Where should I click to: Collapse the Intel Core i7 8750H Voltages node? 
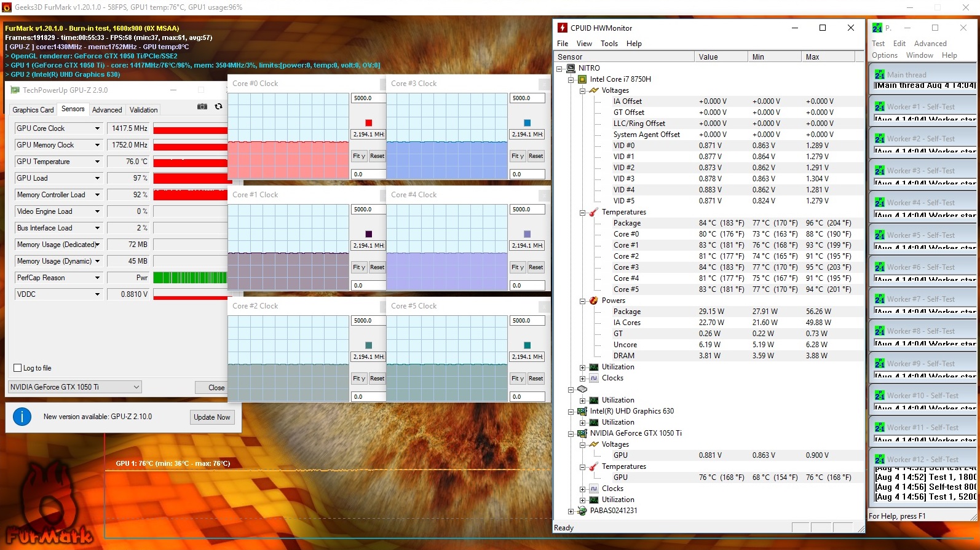click(x=582, y=90)
